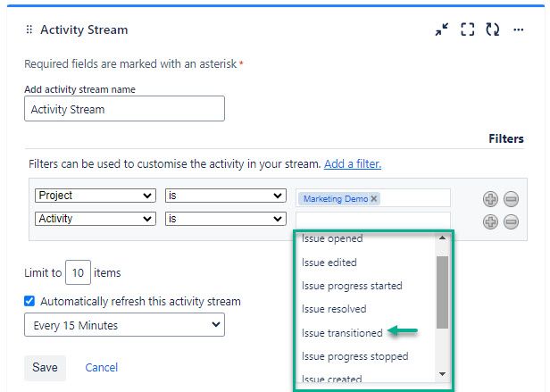Maximize the Activity Stream gadget to fullscreen
550x392 pixels.
[x=467, y=29]
